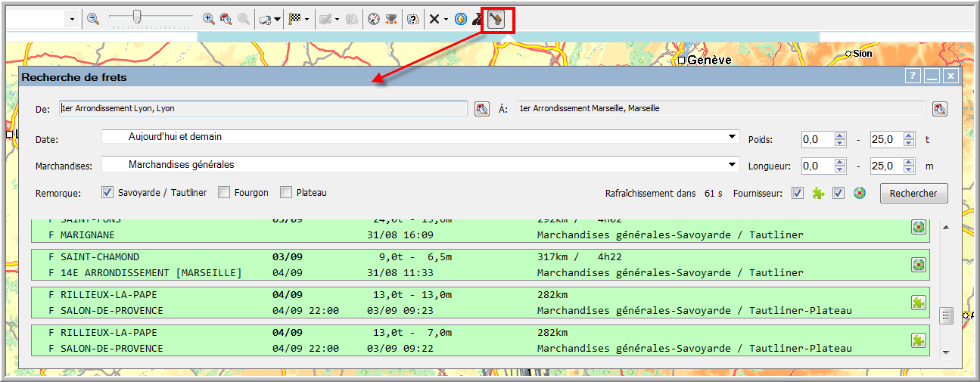
Task: Expand the checkered flag dropdown arrow
Action: point(307,19)
